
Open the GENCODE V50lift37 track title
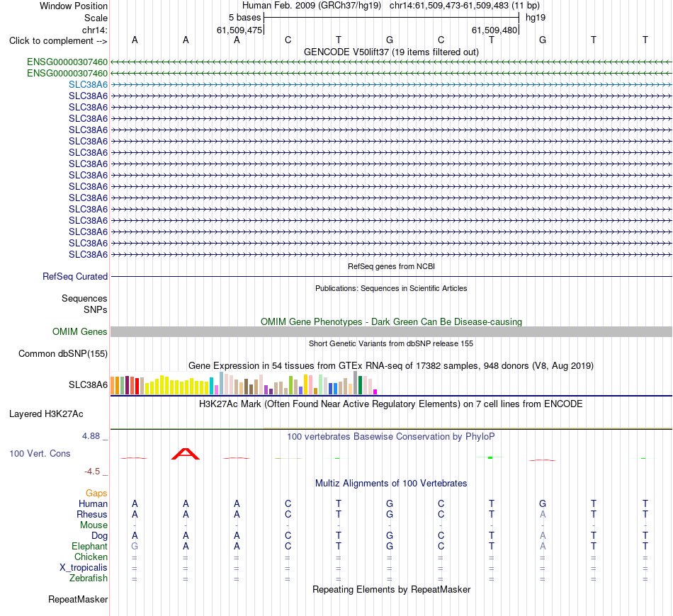(391, 52)
